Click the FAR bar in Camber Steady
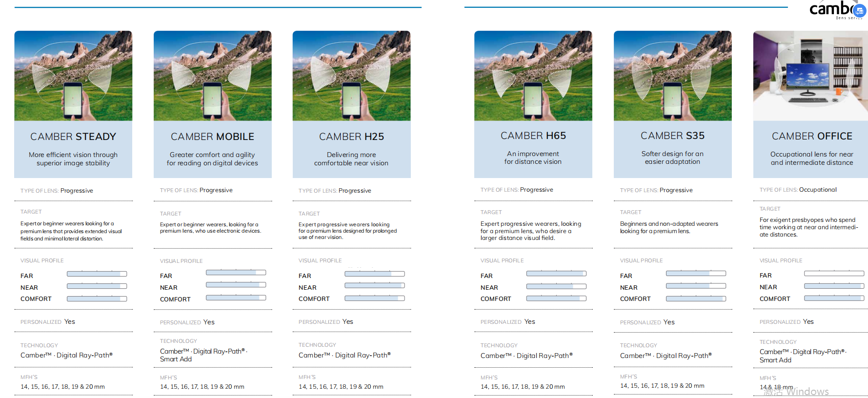Screen dimensions: 868x398 97,274
